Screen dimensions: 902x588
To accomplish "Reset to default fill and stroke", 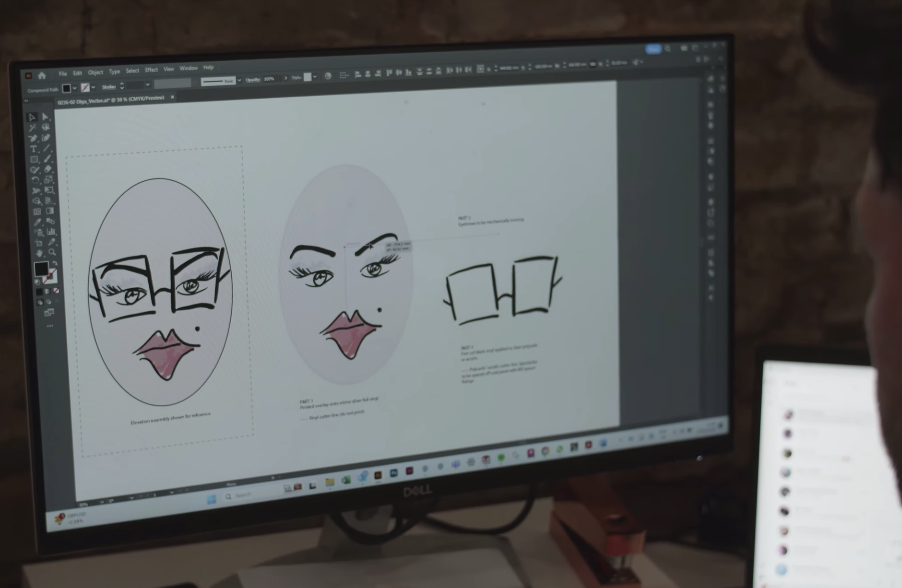I will pyautogui.click(x=37, y=282).
